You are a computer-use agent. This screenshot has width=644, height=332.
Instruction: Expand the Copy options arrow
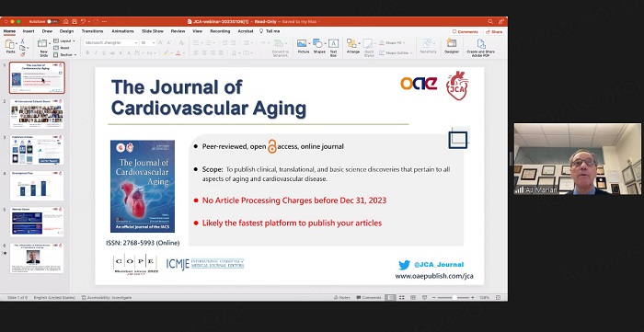pos(27,48)
